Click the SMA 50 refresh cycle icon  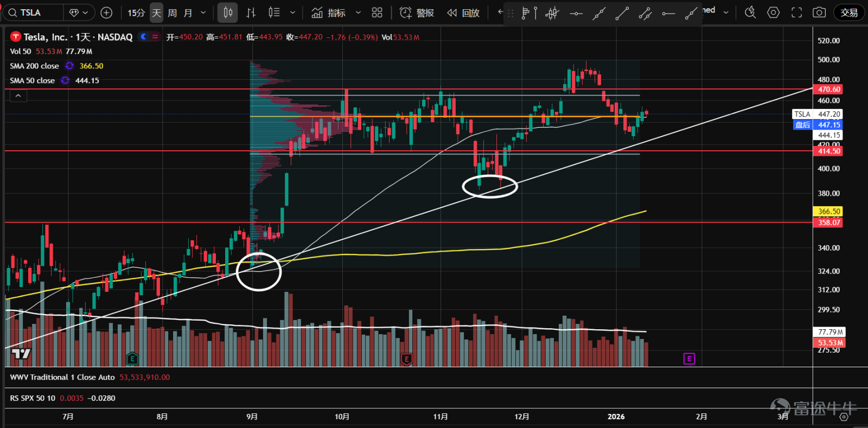(65, 81)
